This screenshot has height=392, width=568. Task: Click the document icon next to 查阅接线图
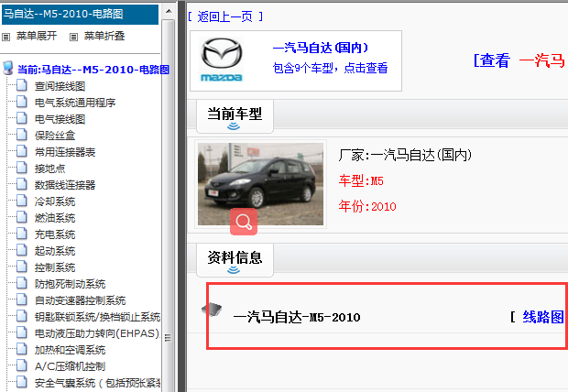[x=22, y=85]
